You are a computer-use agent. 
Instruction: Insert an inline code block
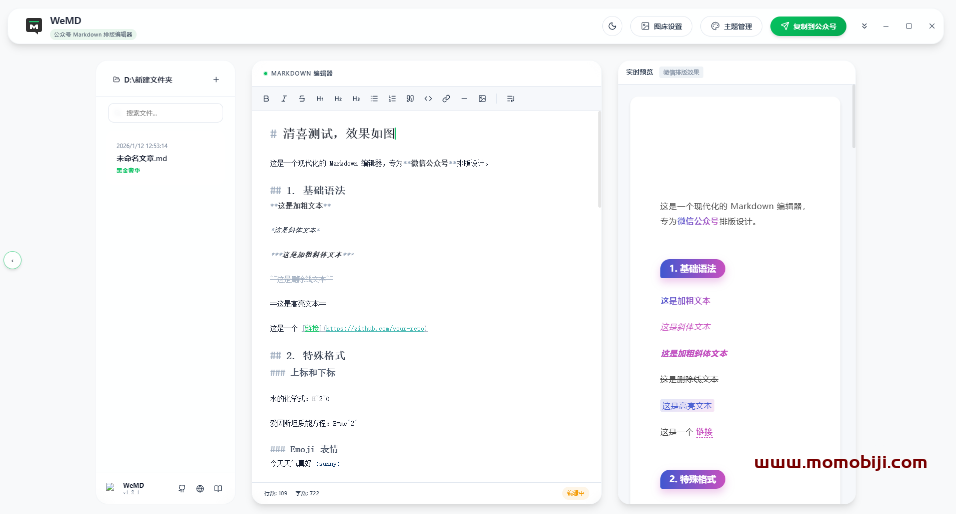[x=428, y=98]
